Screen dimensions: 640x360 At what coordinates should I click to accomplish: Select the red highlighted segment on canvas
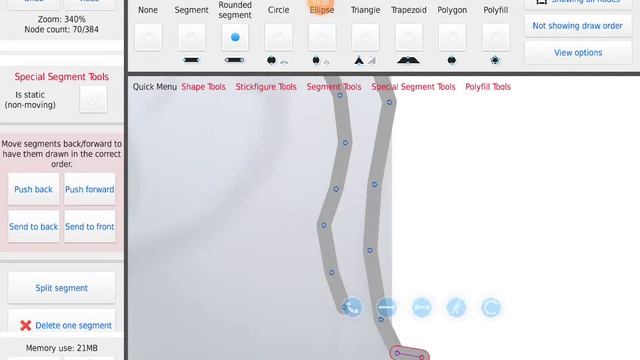[x=409, y=354]
